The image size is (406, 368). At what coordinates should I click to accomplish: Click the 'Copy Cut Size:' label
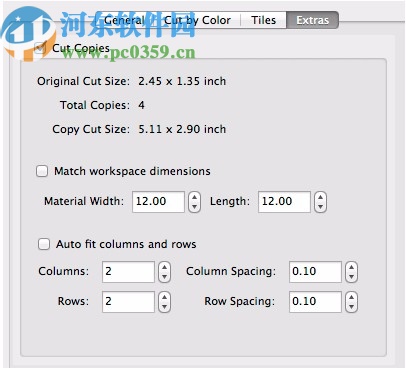click(x=91, y=129)
